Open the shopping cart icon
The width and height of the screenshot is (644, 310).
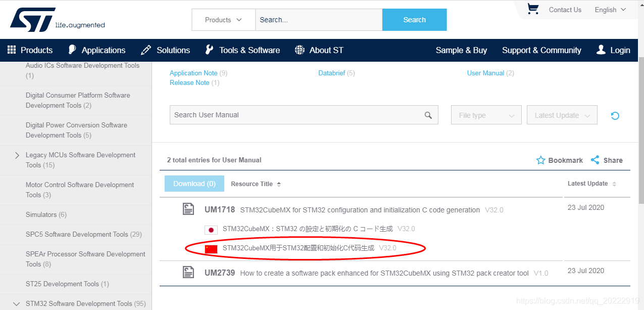(533, 9)
